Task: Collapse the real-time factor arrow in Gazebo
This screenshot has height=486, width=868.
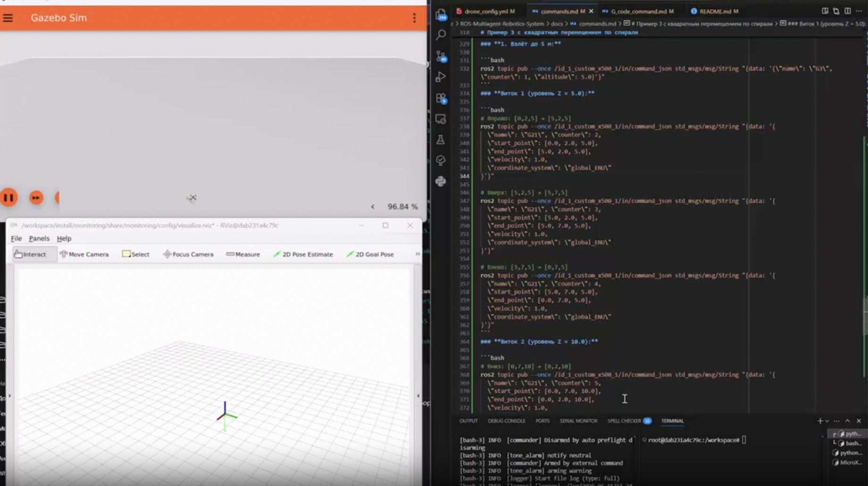Action: 373,207
